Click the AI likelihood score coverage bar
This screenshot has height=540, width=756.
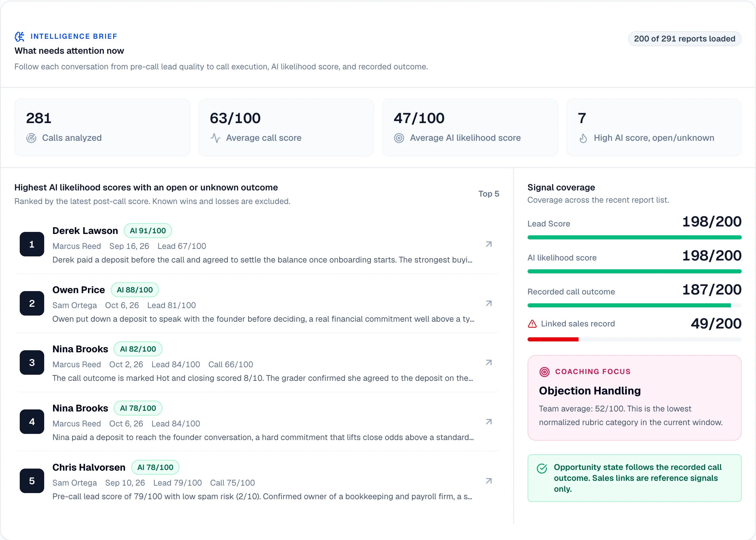[634, 271]
